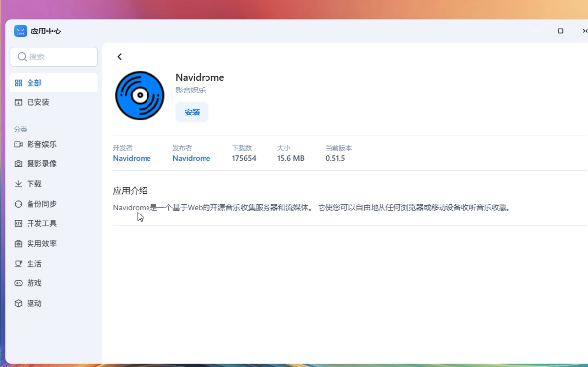Click the size value 15.6 MB
The height and width of the screenshot is (367, 588).
point(291,158)
